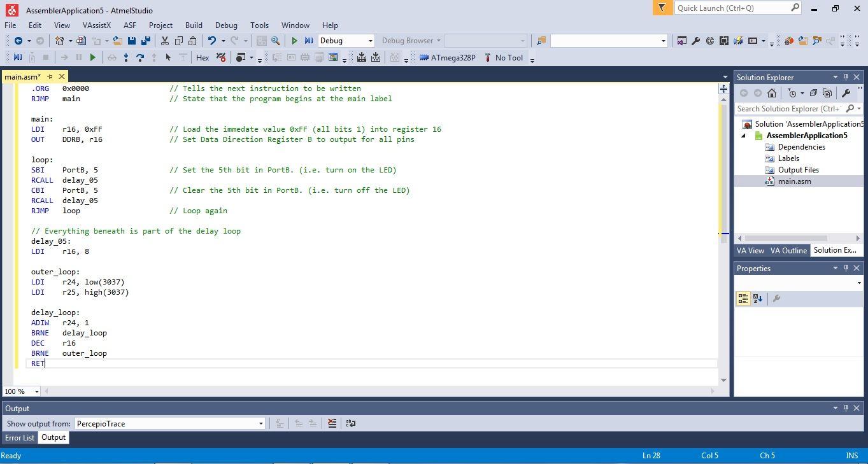This screenshot has width=868, height=464.
Task: Click the Properties wrench icon in Solution Explorer
Action: point(846,92)
